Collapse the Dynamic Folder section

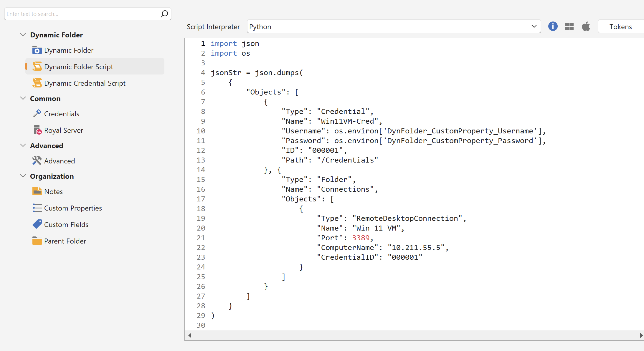(23, 34)
